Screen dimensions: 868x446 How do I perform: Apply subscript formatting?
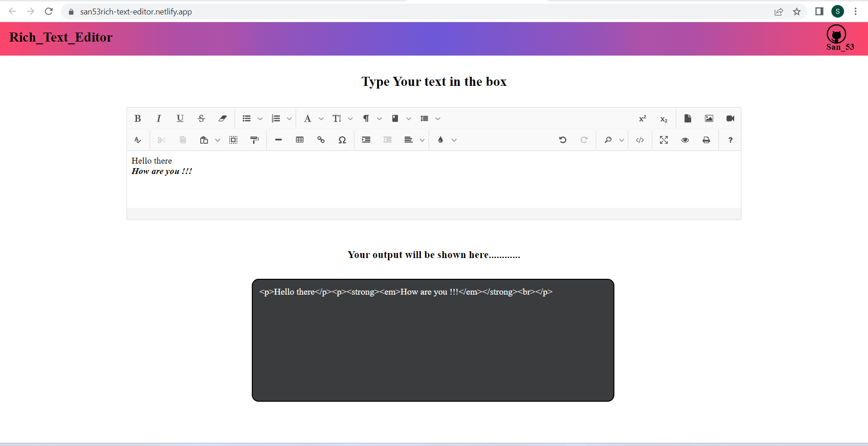664,118
